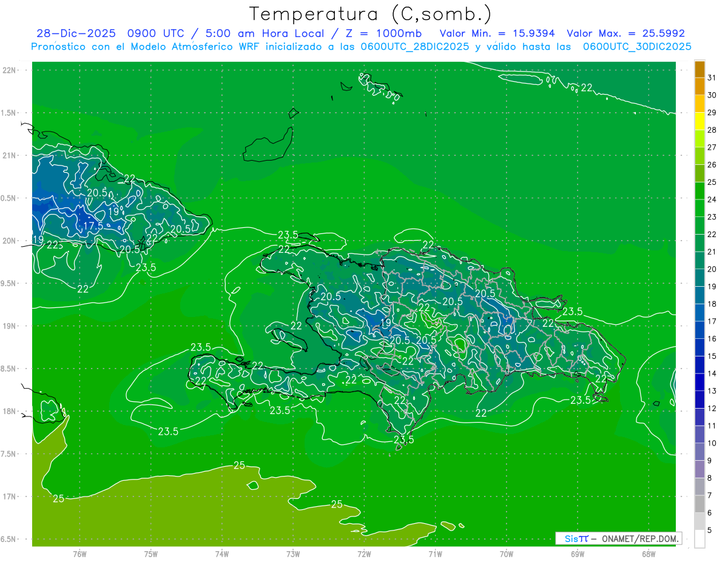Click the '75W' longitude axis label
This screenshot has width=728, height=562.
[151, 554]
